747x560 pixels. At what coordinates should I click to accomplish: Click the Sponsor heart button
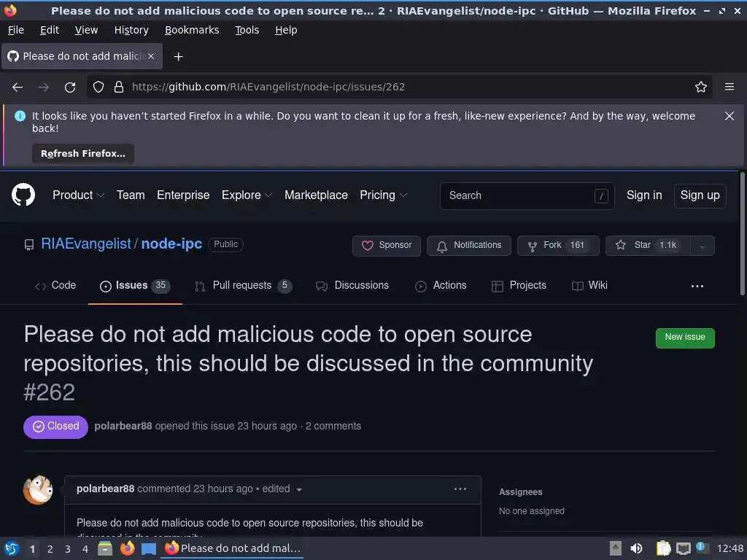pos(387,246)
